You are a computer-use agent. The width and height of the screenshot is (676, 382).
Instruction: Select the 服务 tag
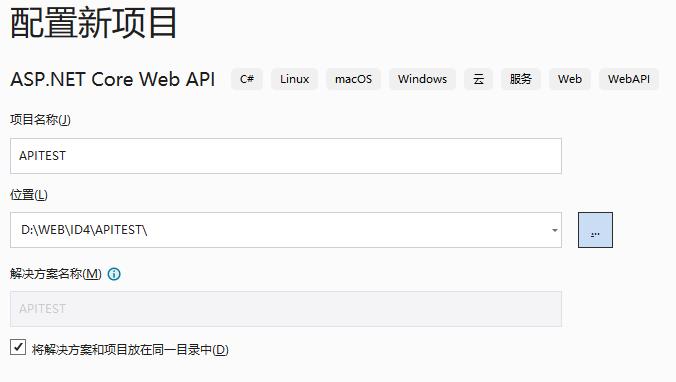(x=521, y=79)
